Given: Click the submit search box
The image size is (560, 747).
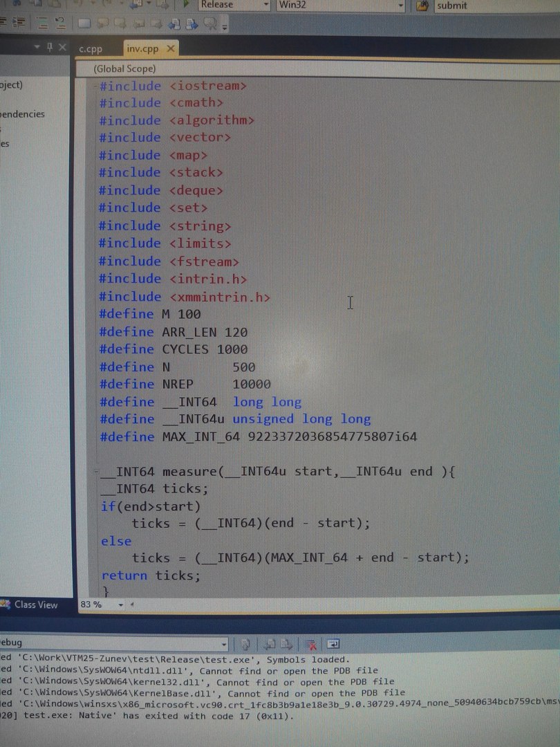Looking at the screenshot, I should (x=484, y=6).
